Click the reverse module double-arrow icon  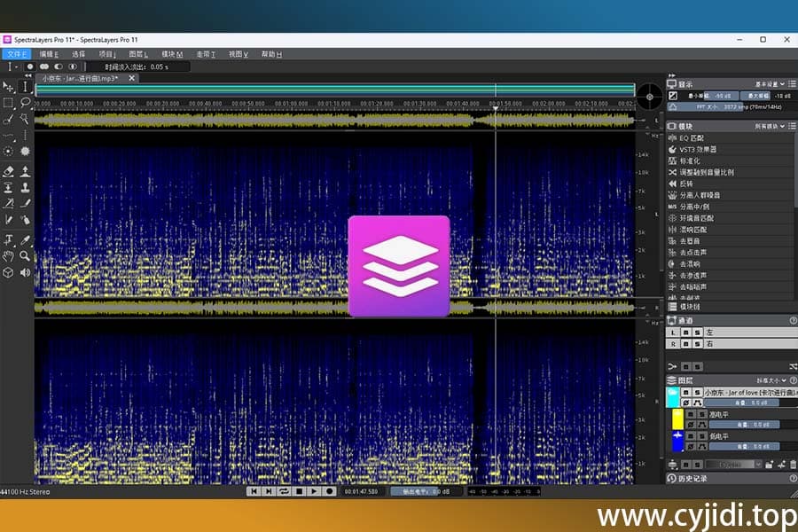pyautogui.click(x=672, y=184)
